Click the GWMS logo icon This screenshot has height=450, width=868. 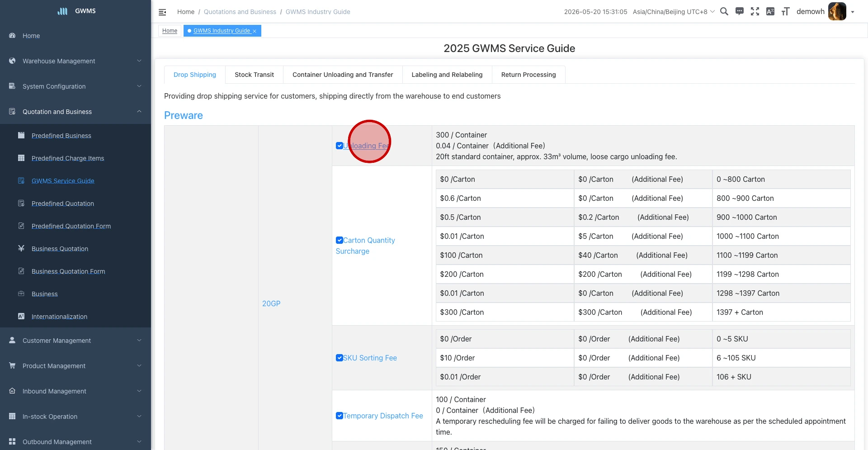point(62,11)
